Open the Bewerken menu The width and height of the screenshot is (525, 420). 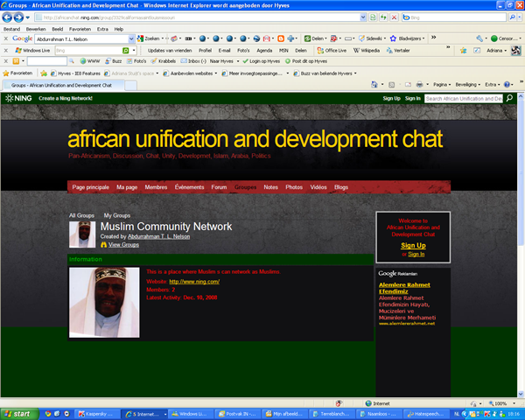pyautogui.click(x=36, y=29)
